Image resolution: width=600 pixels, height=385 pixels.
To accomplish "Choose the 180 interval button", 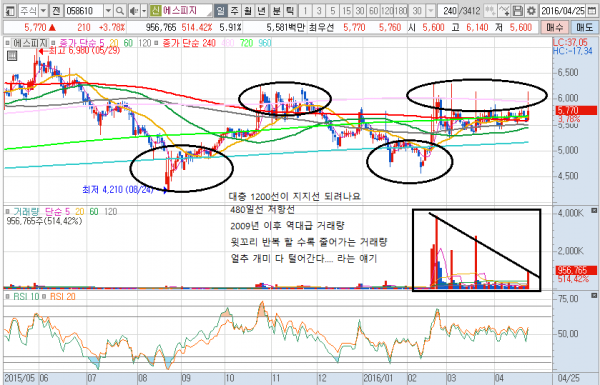I will (401, 11).
